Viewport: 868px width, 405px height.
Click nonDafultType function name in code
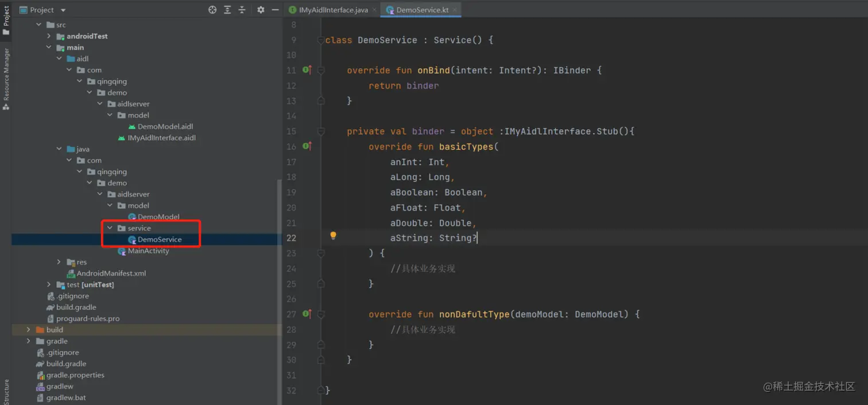(x=474, y=314)
